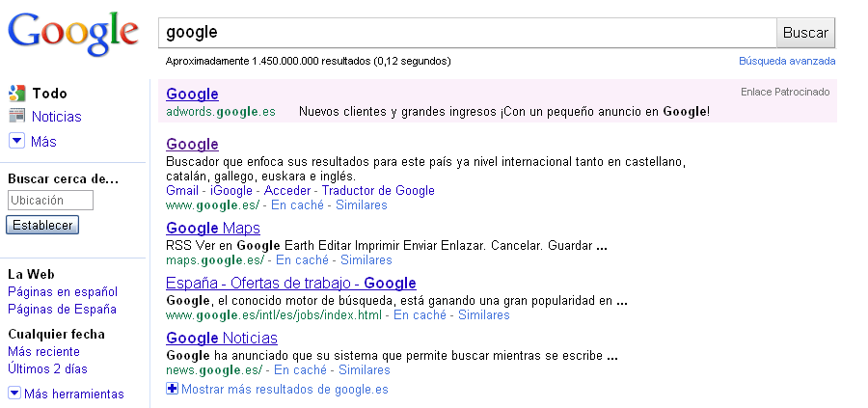Show Mostrar más resultados de google.es
Image resolution: width=868 pixels, height=408 pixels.
click(x=285, y=389)
